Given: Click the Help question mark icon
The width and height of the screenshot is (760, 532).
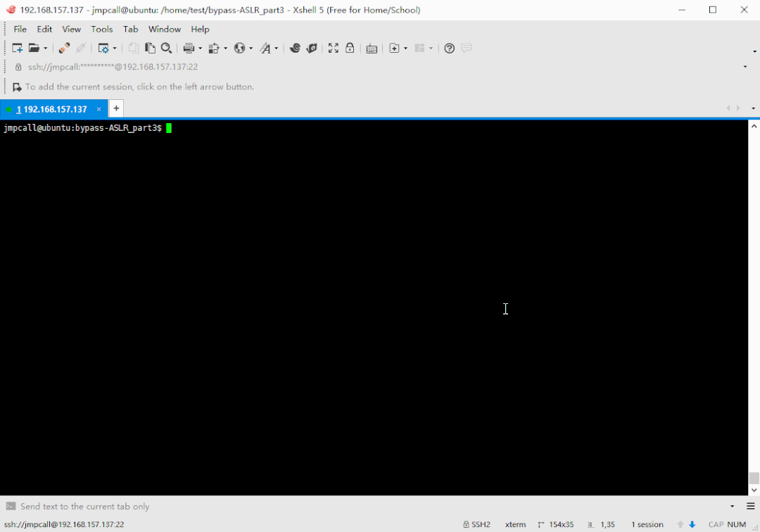Looking at the screenshot, I should tap(449, 48).
